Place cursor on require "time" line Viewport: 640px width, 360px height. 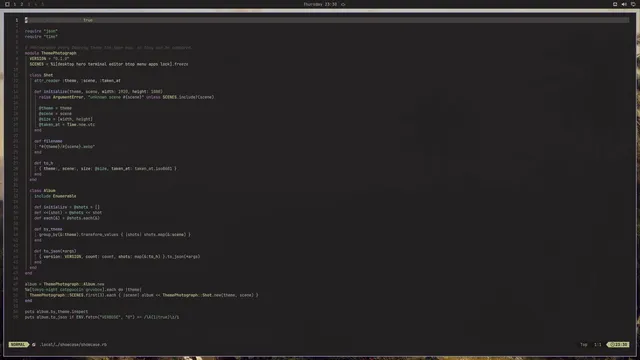pos(41,36)
